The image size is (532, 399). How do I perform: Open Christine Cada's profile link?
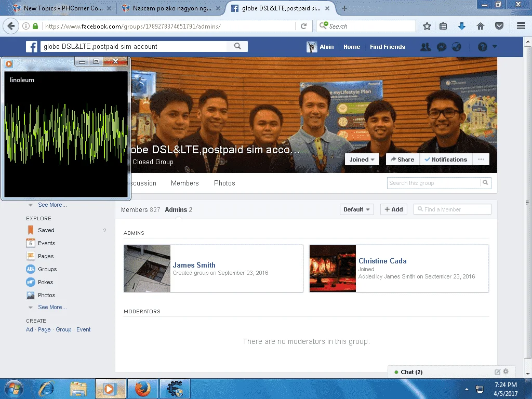click(x=382, y=261)
